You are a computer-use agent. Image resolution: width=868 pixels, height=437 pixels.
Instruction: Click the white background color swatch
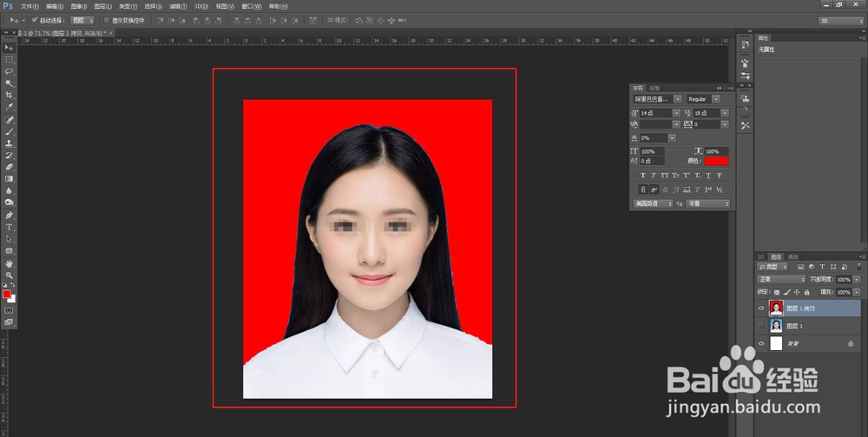(13, 299)
